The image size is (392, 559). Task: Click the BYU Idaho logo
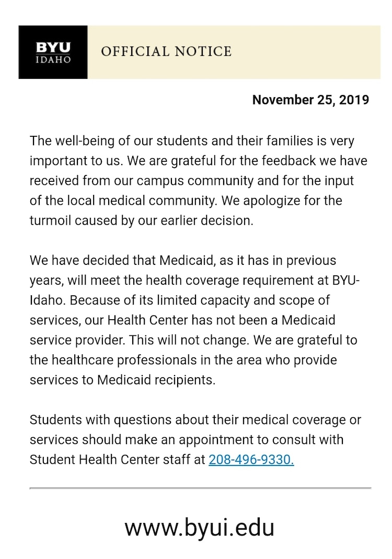[x=53, y=52]
